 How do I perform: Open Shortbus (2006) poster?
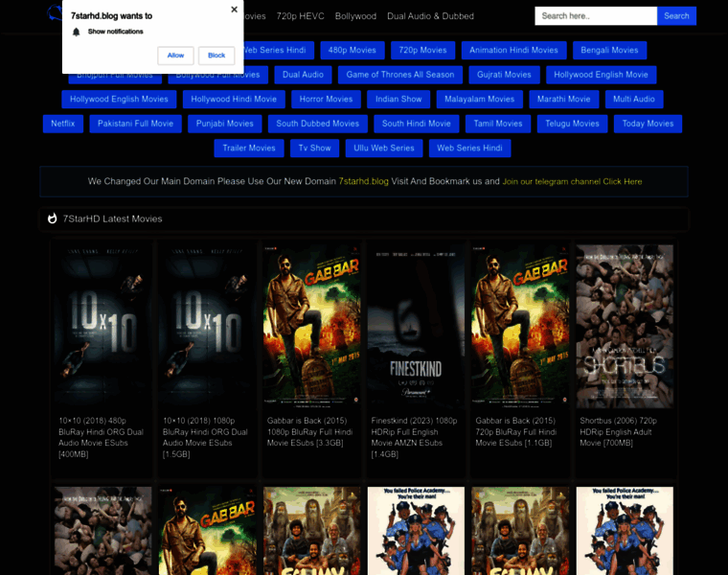625,327
